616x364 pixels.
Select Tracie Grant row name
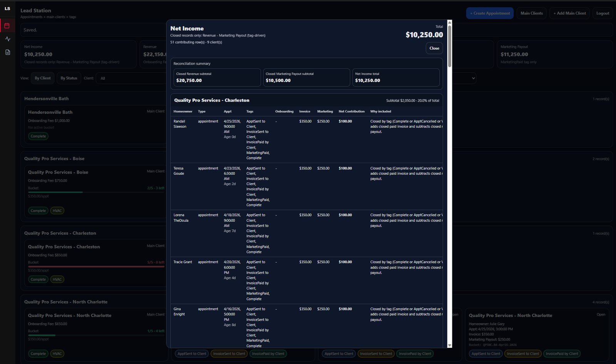tap(183, 262)
